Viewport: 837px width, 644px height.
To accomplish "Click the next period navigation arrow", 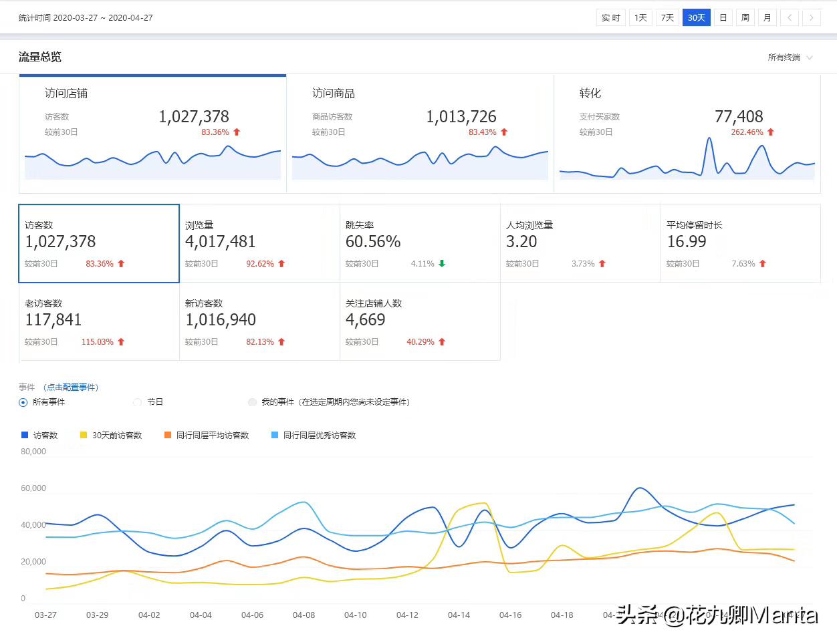I will click(x=812, y=17).
